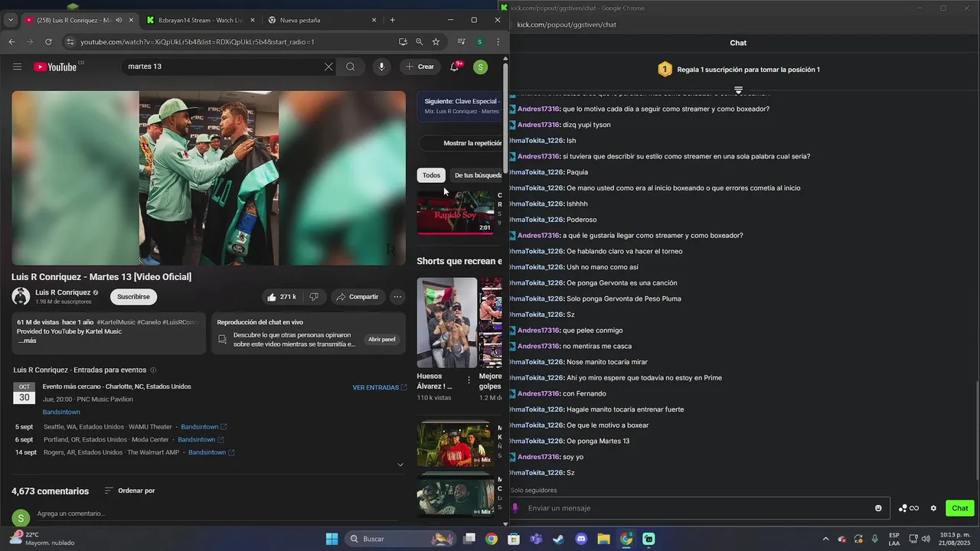
Task: Open Kick chat settings gear
Action: pos(933,508)
